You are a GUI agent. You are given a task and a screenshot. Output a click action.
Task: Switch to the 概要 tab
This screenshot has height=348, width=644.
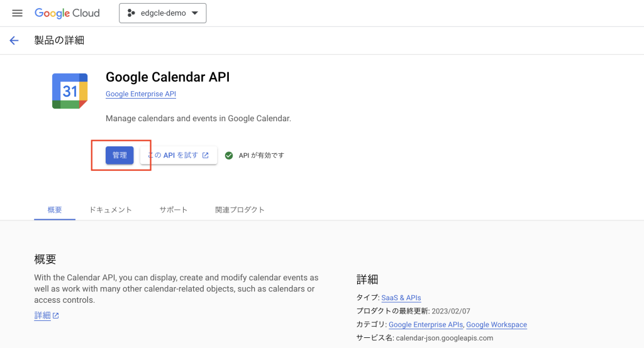pos(55,210)
